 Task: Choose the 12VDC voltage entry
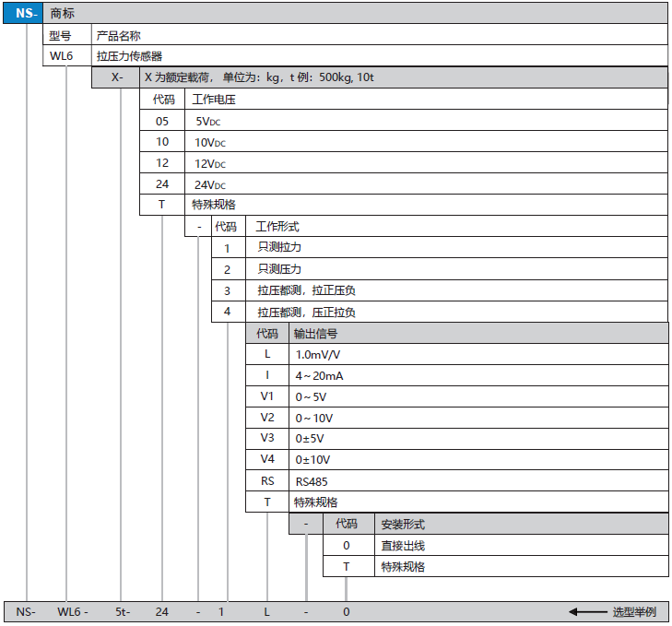pos(210,163)
